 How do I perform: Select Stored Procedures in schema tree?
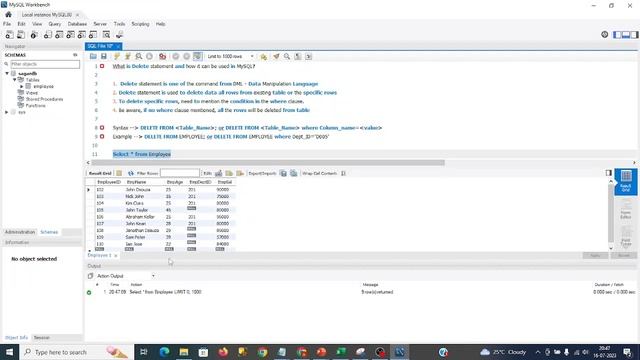click(x=44, y=99)
